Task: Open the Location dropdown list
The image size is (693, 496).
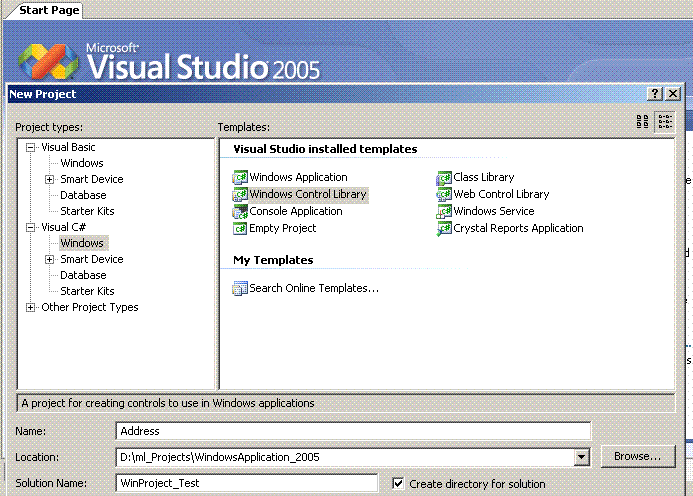Action: tap(582, 457)
